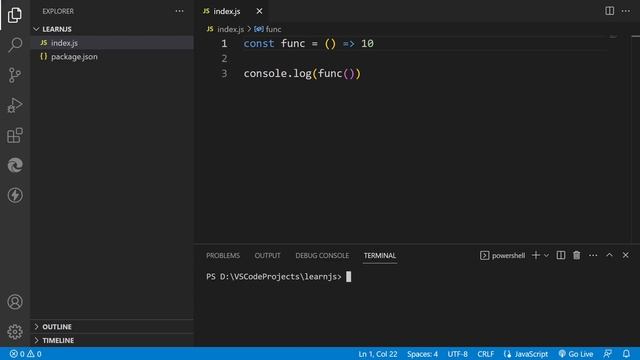Image resolution: width=640 pixels, height=360 pixels.
Task: Click index.js in the breadcrumb
Action: [230, 29]
